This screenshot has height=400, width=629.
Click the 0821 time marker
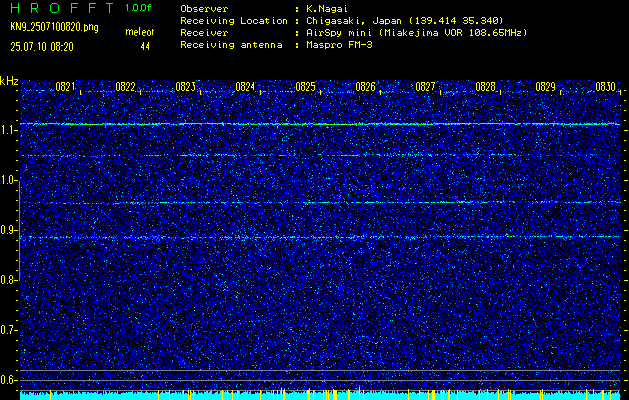(x=65, y=87)
